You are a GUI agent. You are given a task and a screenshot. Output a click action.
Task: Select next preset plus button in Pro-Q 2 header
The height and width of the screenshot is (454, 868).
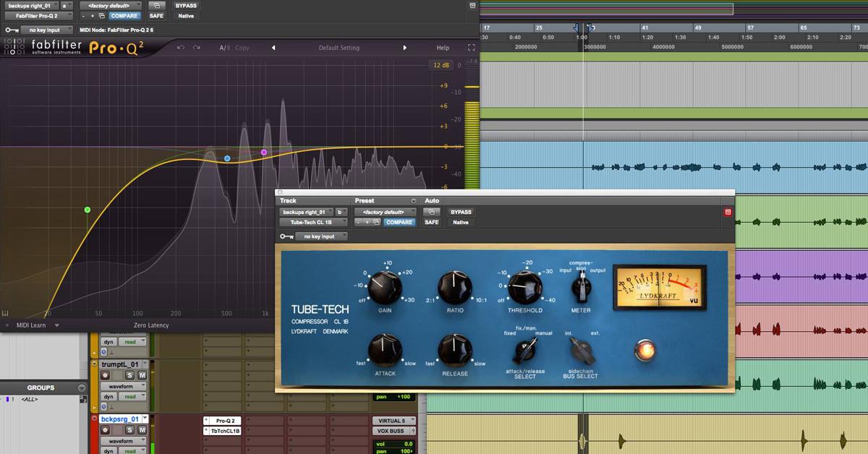coord(93,16)
